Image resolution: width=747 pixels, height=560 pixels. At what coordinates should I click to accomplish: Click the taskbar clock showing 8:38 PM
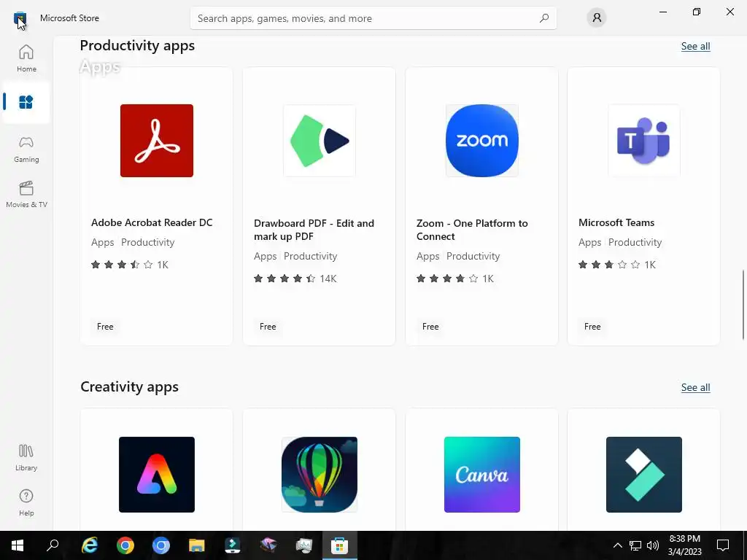coord(684,545)
